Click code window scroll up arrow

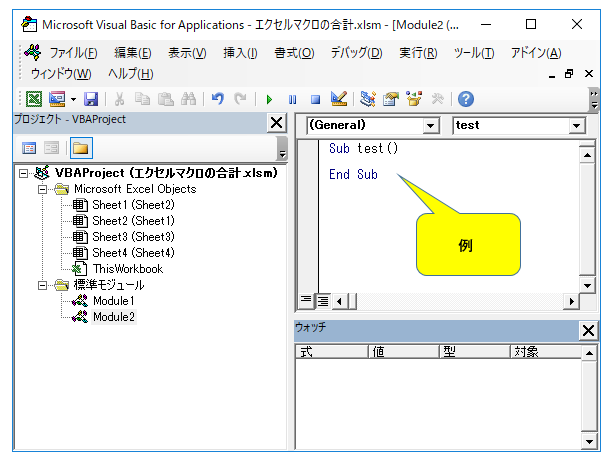tap(587, 155)
